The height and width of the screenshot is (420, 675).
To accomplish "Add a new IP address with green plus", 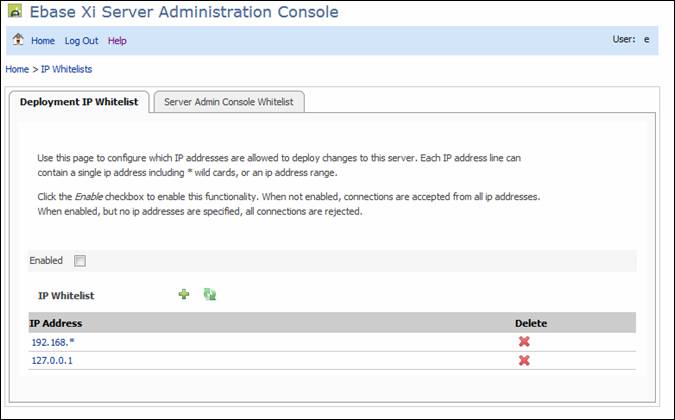I will coord(184,294).
